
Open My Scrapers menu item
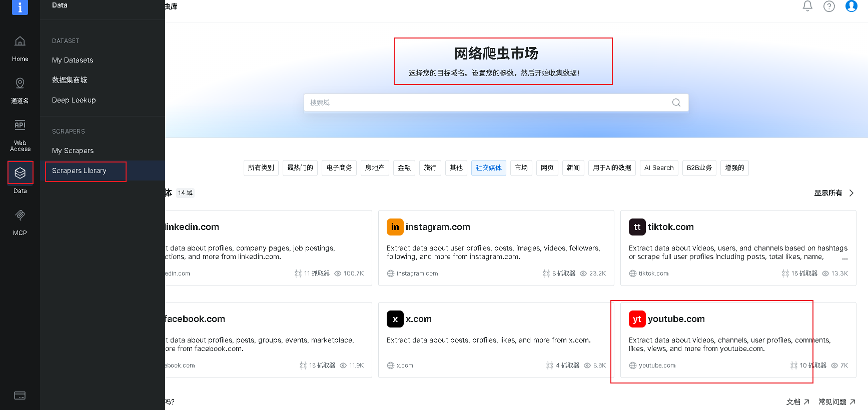tap(73, 150)
